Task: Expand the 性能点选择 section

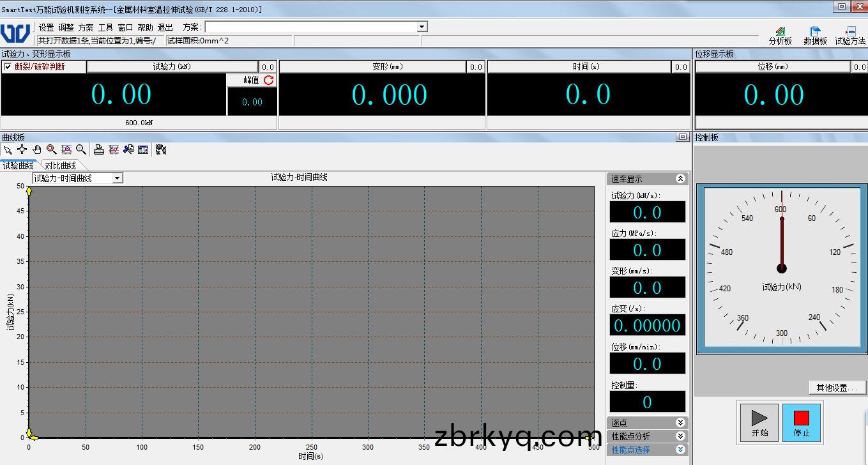Action: click(x=681, y=450)
